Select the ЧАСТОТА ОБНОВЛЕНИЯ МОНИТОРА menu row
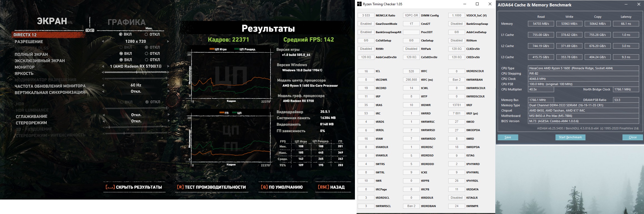The width and height of the screenshot is (644, 214). (50, 86)
